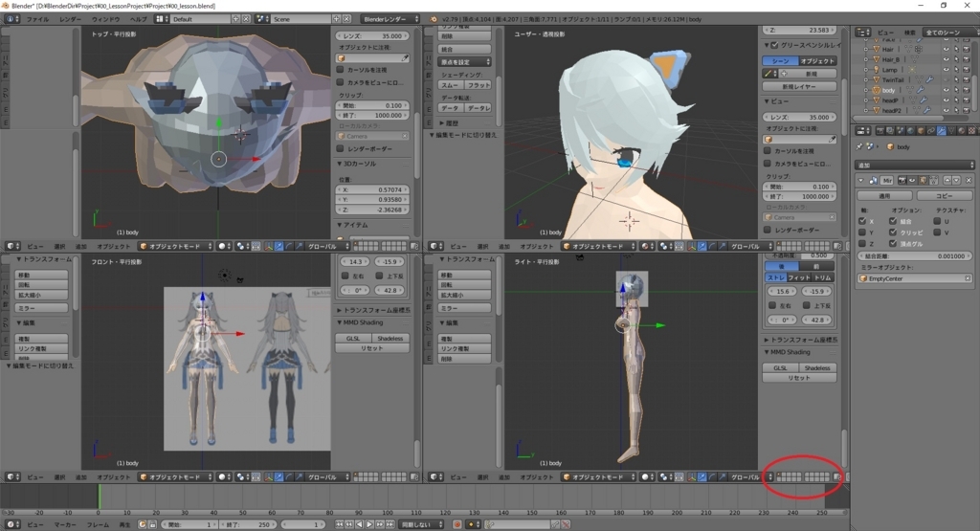The width and height of the screenshot is (980, 531).
Task: Open the Object tab cube icon in Properties
Action: click(x=921, y=130)
